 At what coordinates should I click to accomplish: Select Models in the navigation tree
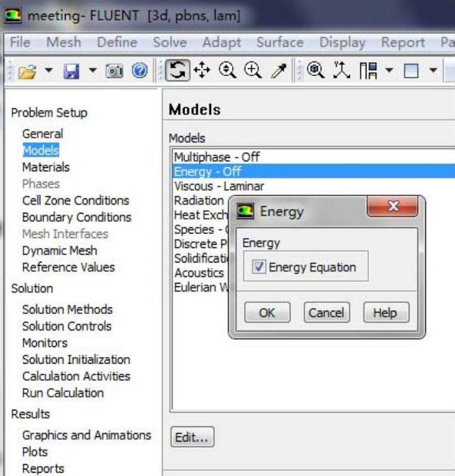(41, 150)
